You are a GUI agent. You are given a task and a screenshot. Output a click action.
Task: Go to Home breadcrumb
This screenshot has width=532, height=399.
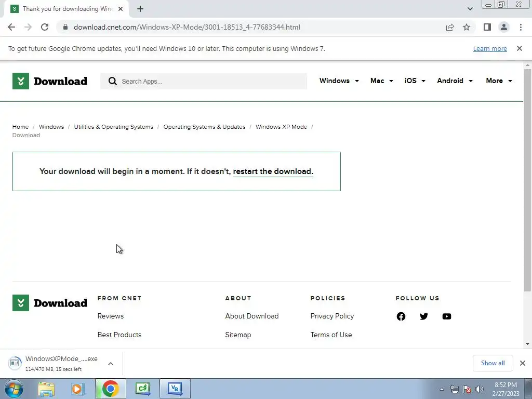click(20, 127)
